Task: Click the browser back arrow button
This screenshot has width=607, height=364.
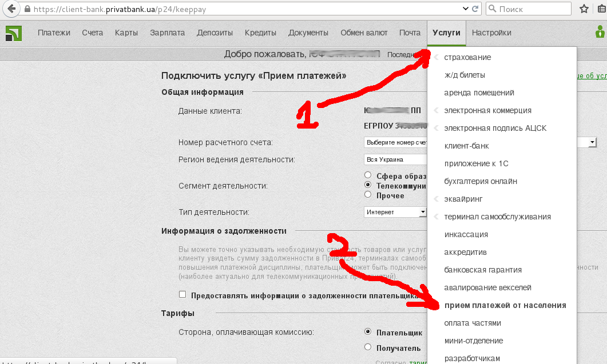Action: tap(11, 9)
